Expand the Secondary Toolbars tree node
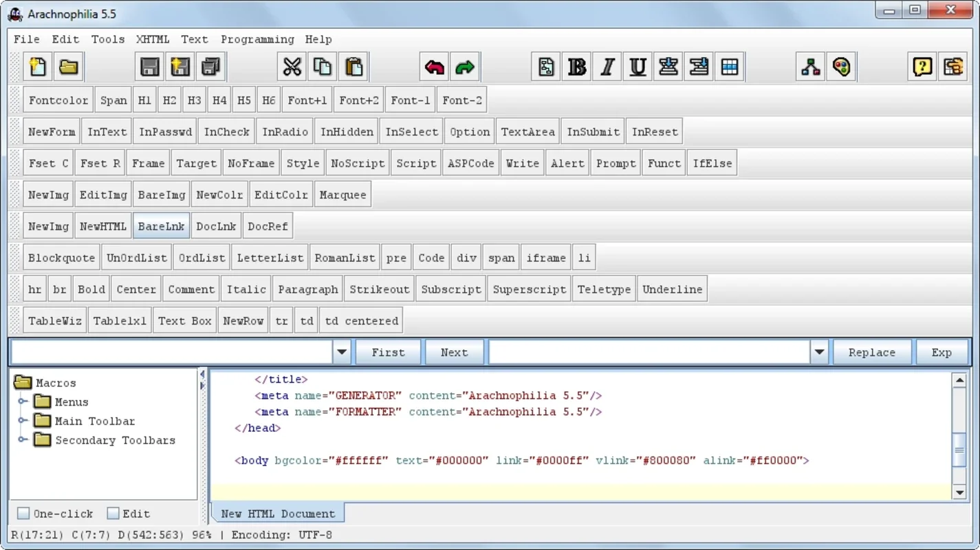This screenshot has height=550, width=980. pos(23,440)
